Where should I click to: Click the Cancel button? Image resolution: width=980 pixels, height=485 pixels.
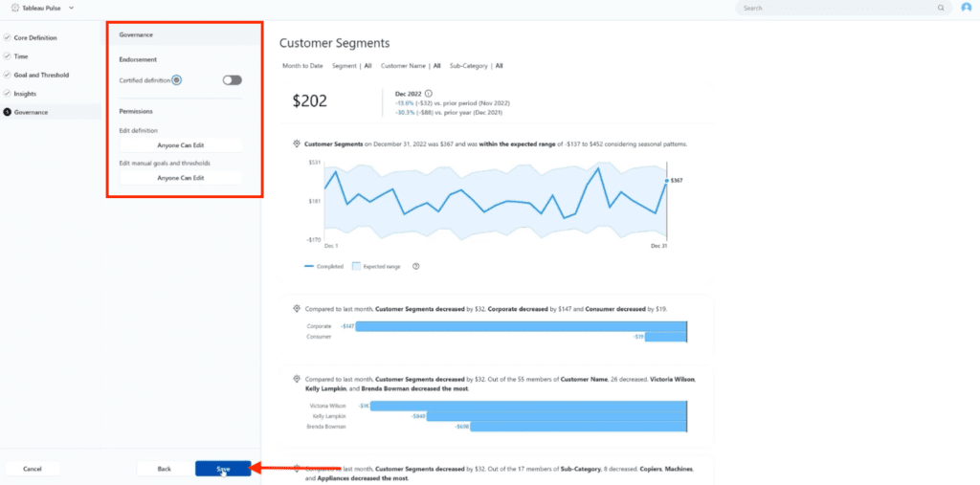pos(33,469)
